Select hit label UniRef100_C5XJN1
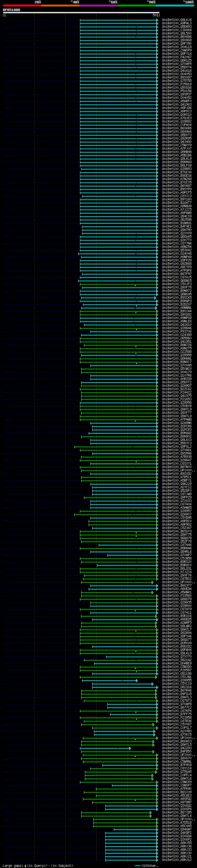Screen dimensions: 197x868 click(x=177, y=676)
